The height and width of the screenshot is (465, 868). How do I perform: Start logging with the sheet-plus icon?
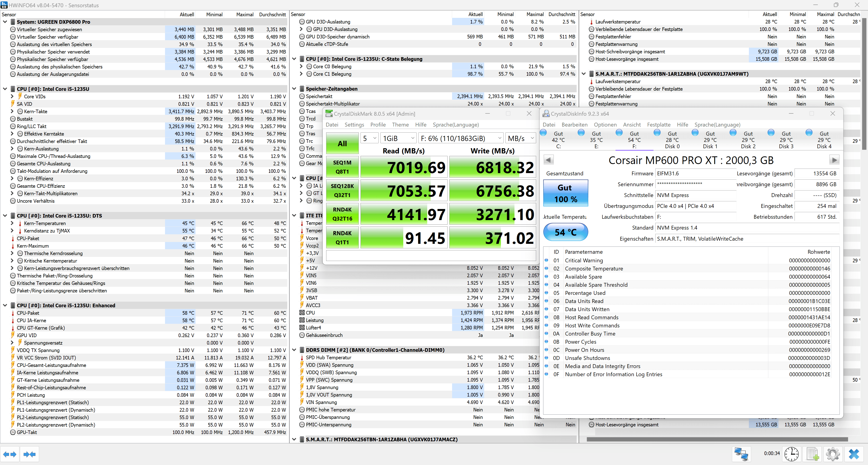pyautogui.click(x=812, y=454)
